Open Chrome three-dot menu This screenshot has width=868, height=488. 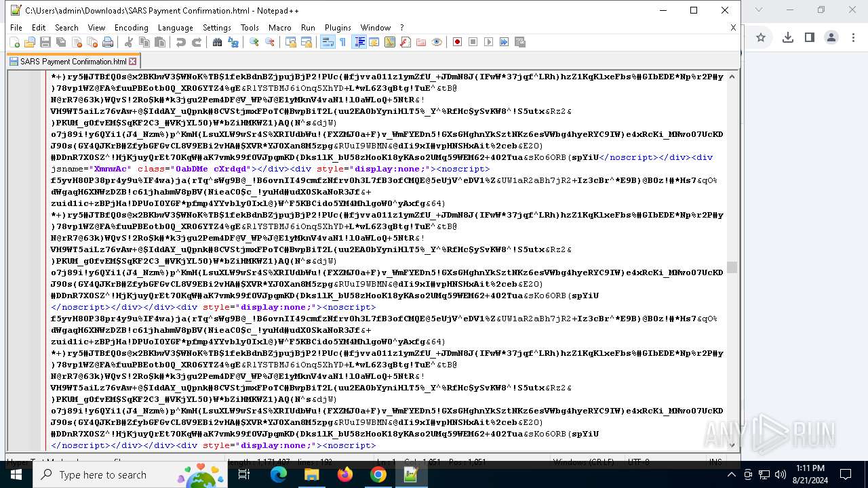[x=853, y=37]
